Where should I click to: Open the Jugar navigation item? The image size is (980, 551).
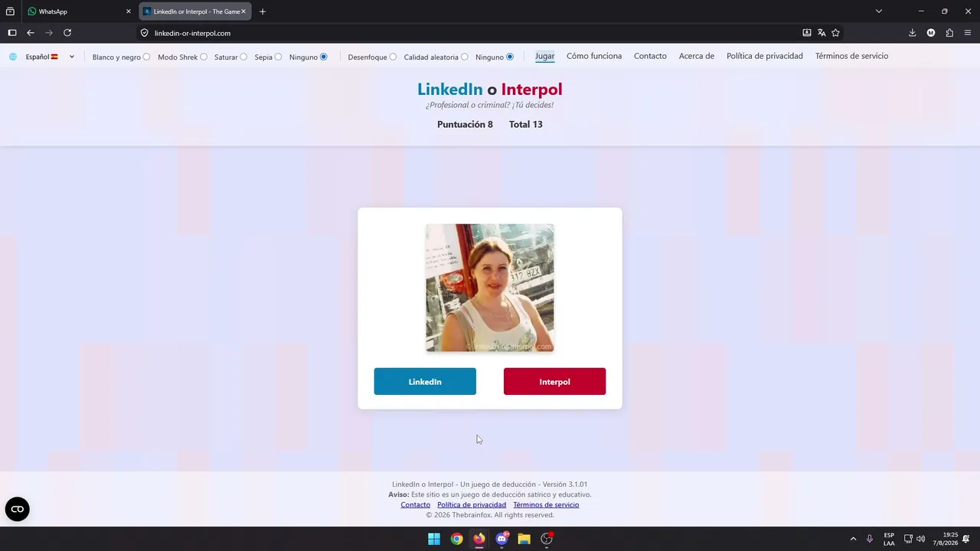(545, 56)
